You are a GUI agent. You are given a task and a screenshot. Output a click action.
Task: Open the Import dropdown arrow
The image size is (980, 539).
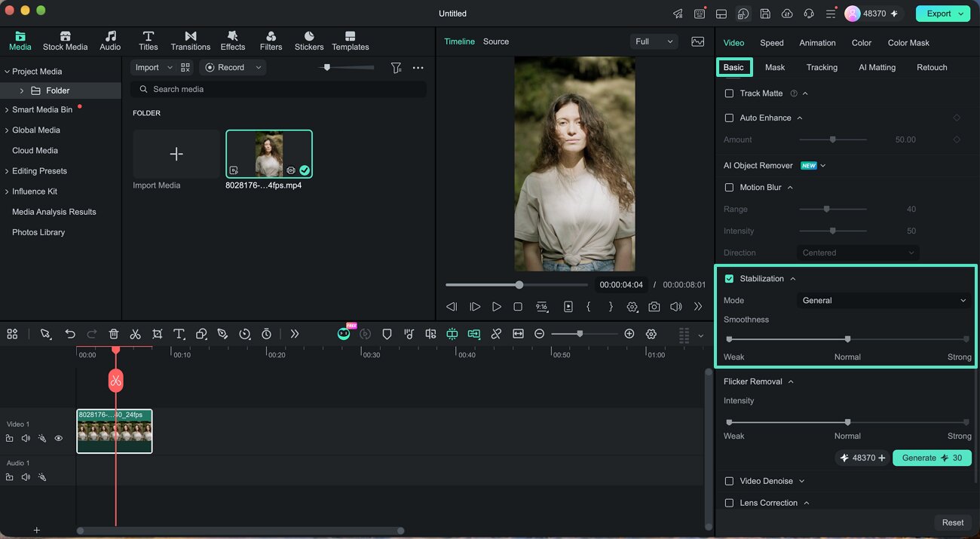170,68
